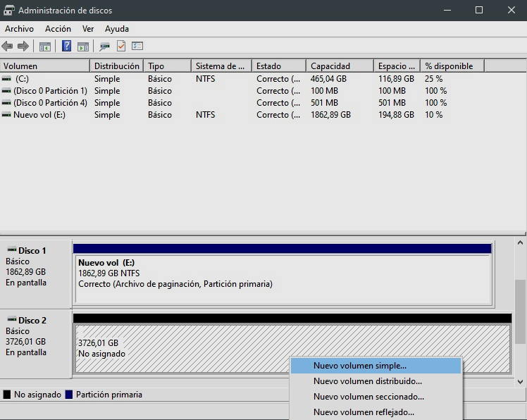The width and height of the screenshot is (527, 420).
Task: Click the properties list toolbar icon
Action: point(137,47)
